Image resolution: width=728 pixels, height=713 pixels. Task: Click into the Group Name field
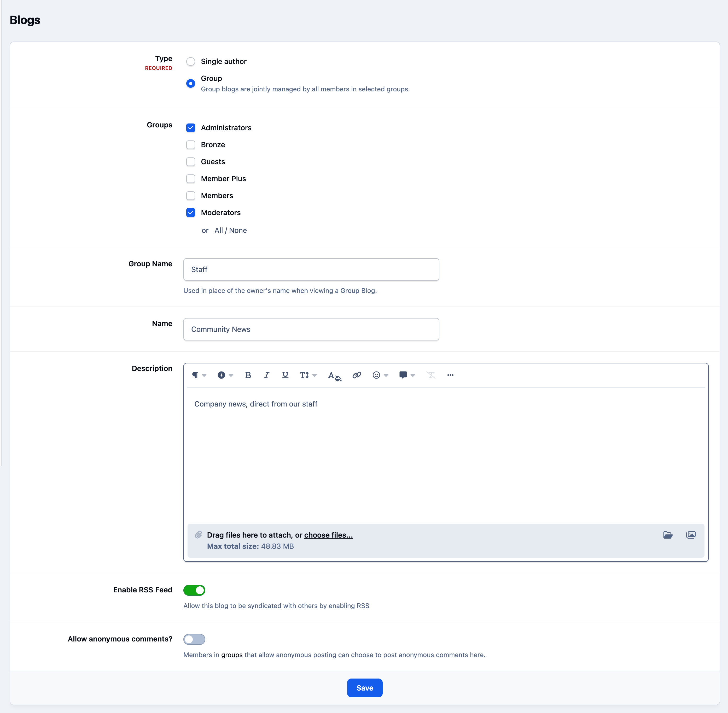click(x=311, y=270)
